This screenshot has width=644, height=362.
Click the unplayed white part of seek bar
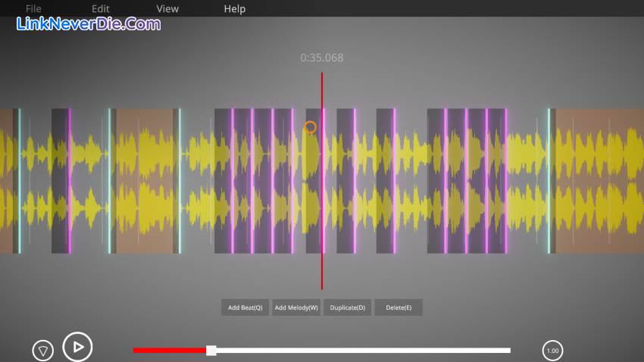[364, 350]
